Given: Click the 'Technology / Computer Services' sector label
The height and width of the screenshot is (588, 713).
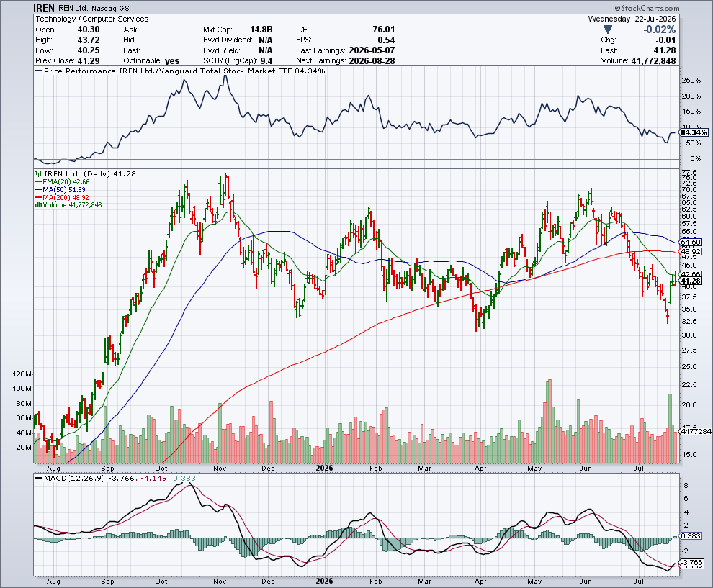Looking at the screenshot, I should (x=92, y=19).
